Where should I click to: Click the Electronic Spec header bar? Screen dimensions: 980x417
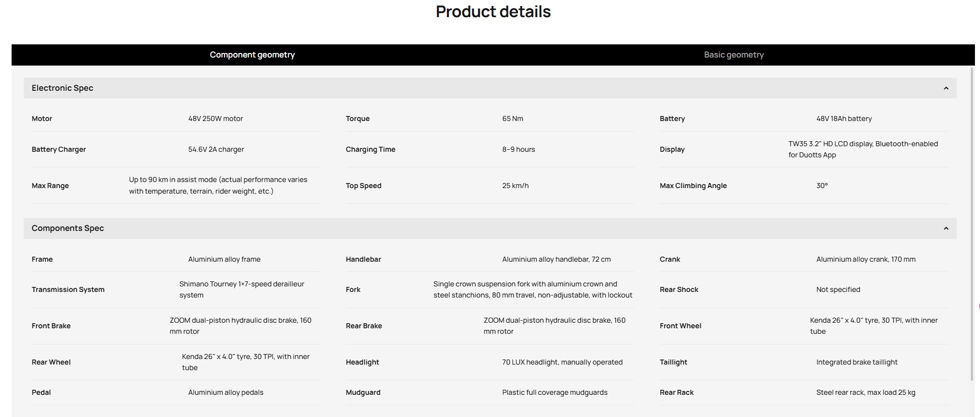tap(490, 88)
